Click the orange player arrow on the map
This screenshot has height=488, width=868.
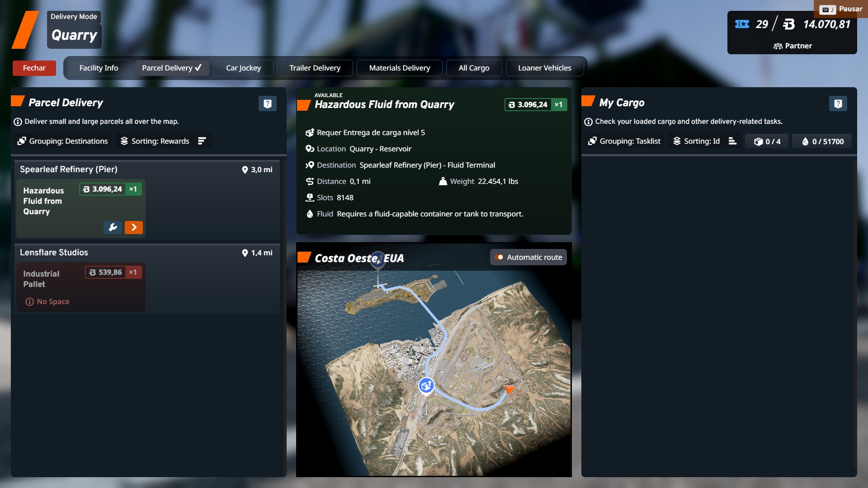[x=509, y=389]
